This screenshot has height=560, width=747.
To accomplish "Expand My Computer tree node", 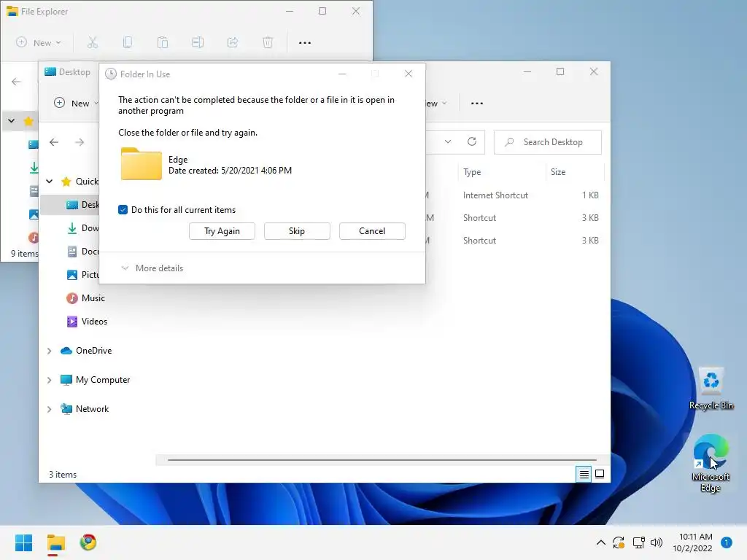I will [x=49, y=380].
